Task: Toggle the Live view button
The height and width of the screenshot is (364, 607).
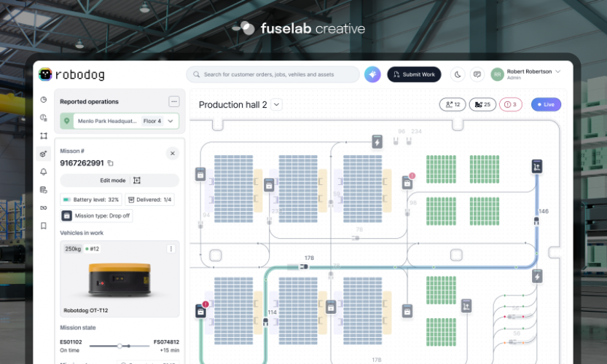Action: coord(546,104)
